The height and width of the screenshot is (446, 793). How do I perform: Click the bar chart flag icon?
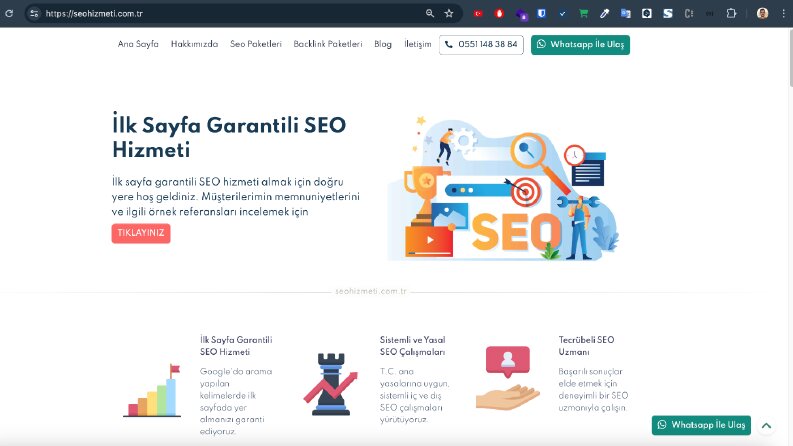tap(152, 390)
